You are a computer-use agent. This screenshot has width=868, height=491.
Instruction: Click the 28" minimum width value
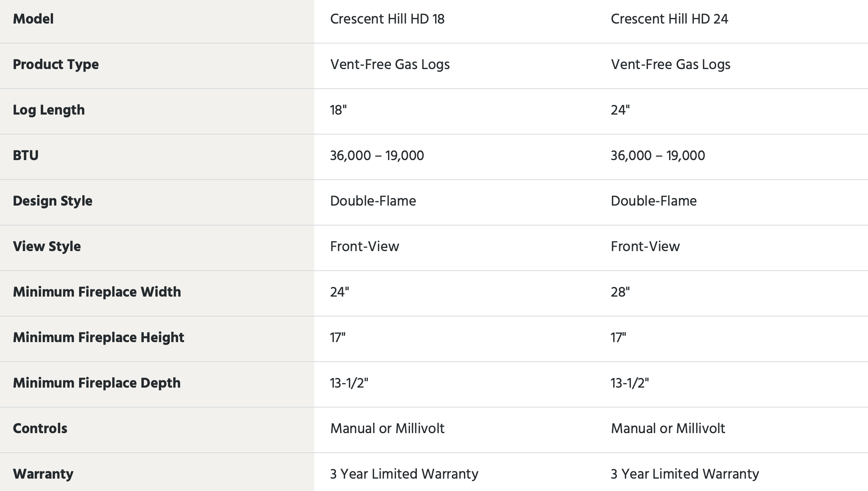620,292
